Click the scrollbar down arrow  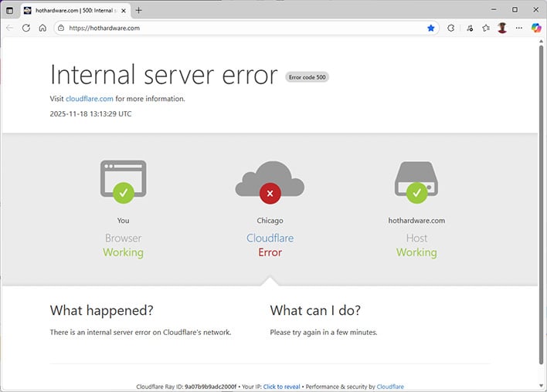(x=541, y=386)
